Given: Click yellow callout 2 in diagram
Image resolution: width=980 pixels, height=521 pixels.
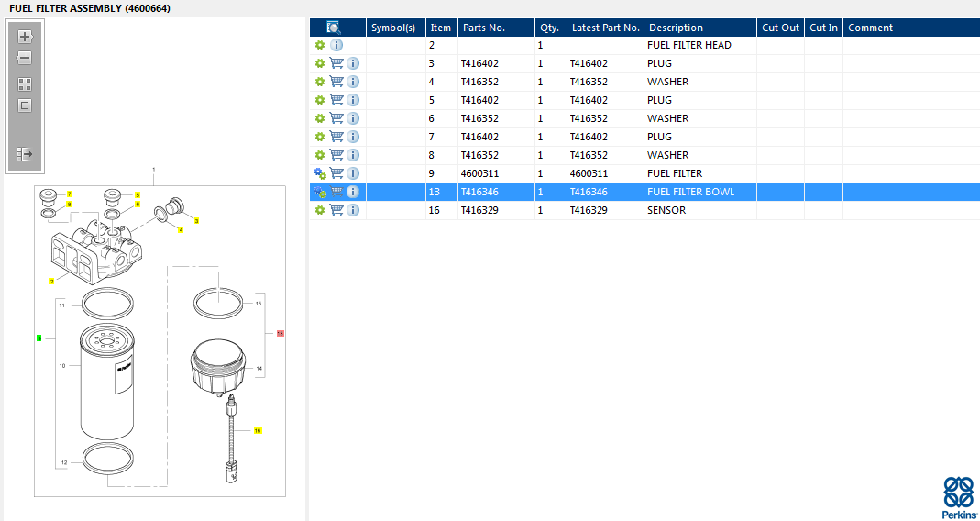Looking at the screenshot, I should click(51, 281).
